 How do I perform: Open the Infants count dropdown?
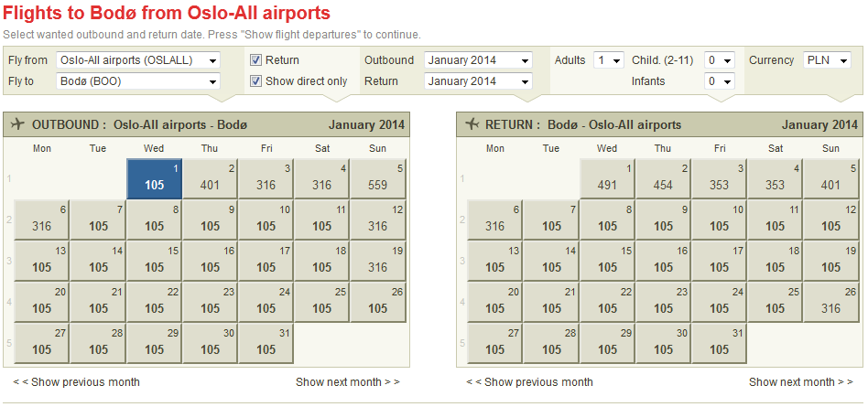720,80
